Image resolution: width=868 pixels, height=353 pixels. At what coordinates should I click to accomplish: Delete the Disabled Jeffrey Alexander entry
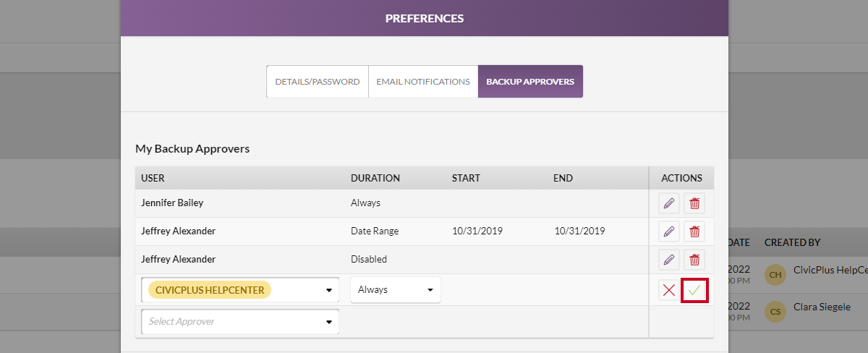click(x=694, y=260)
